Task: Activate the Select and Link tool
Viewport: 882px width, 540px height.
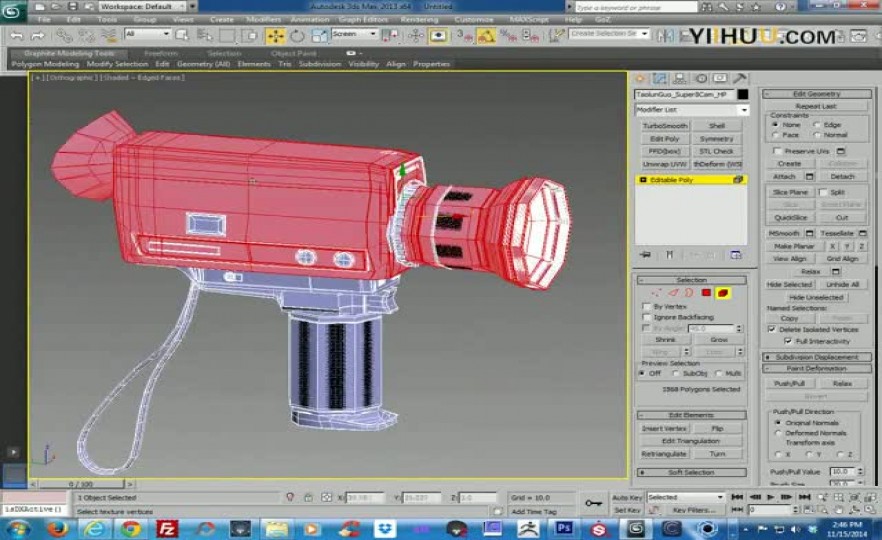Action: pyautogui.click(x=64, y=36)
